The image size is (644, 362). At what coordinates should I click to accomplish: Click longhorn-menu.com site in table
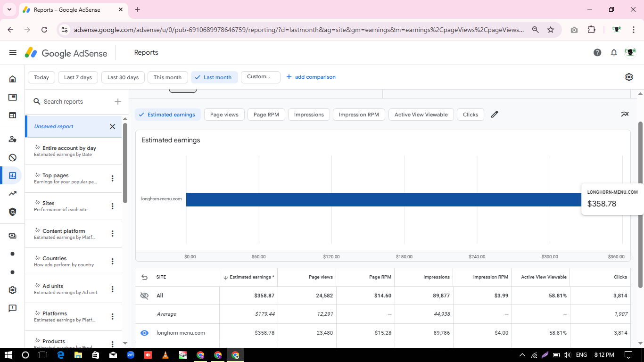coord(181,333)
